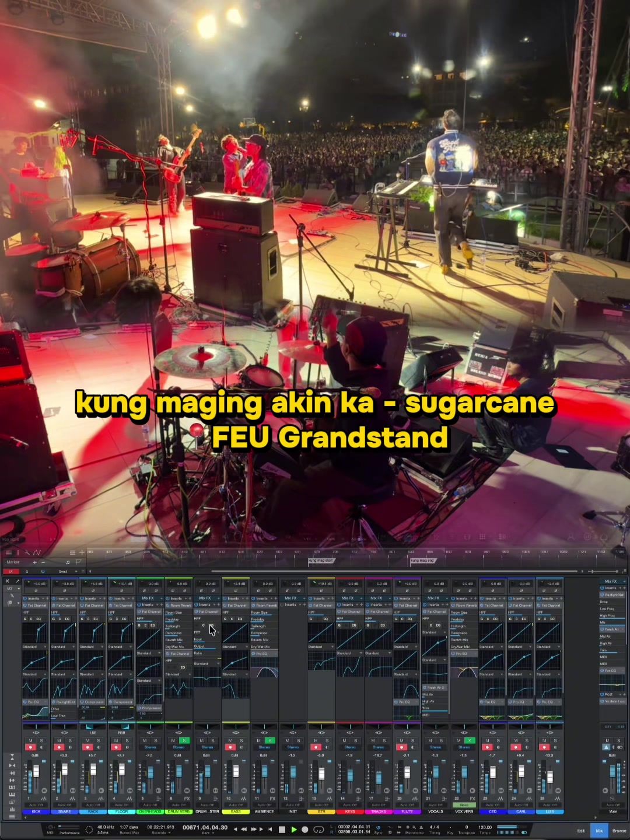Click the 4 / 4 time signature field

[435, 827]
